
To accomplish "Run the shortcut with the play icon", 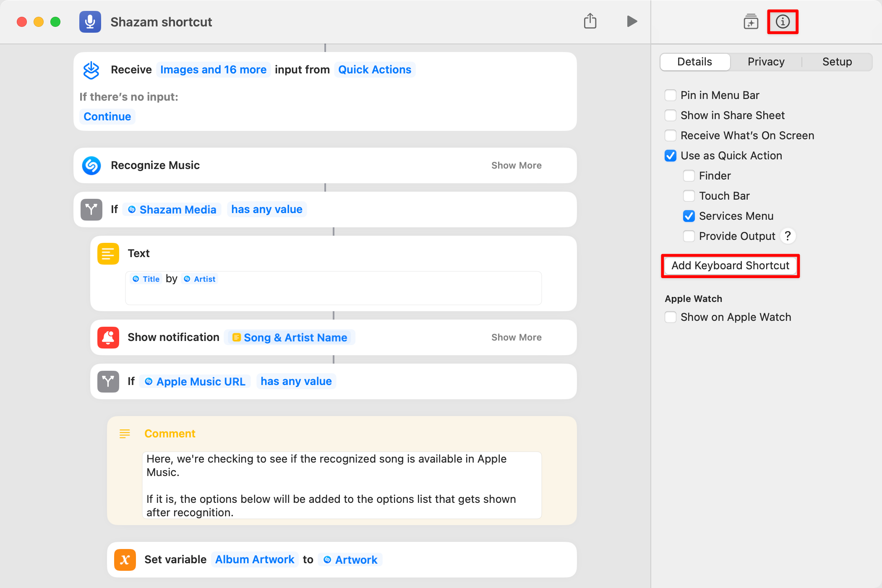I will (632, 21).
